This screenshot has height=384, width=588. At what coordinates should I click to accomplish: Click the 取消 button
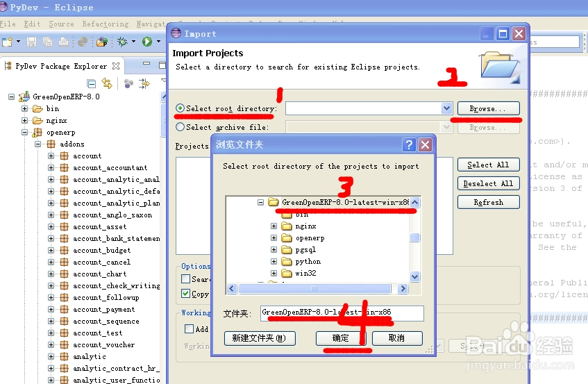click(x=397, y=338)
